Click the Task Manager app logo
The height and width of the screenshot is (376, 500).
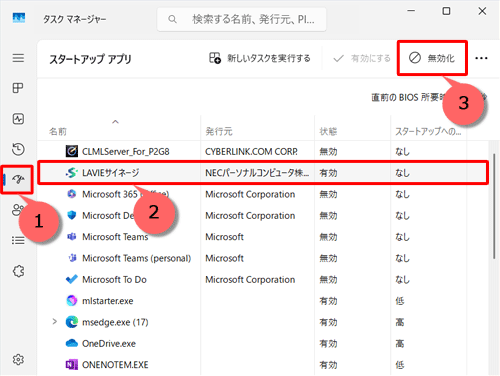(19, 18)
